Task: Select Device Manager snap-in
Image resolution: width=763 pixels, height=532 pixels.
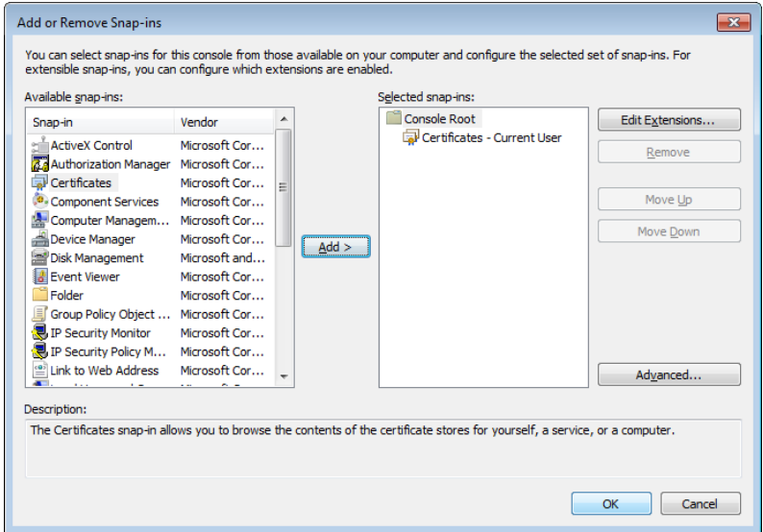Action: coord(93,239)
